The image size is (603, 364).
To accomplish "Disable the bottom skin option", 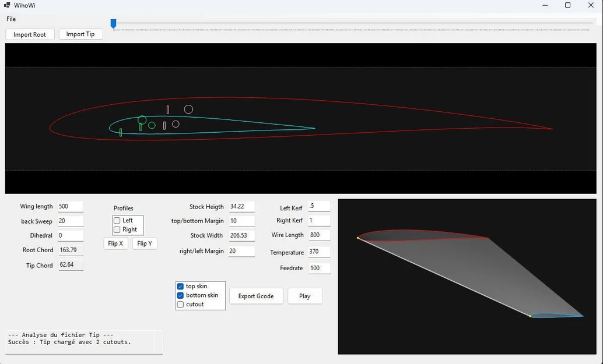I will (x=180, y=295).
